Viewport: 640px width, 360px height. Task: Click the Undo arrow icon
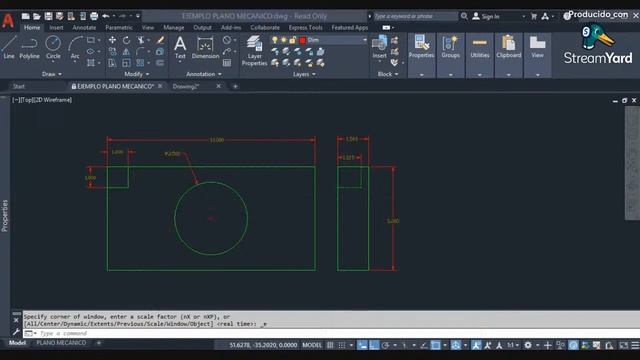pos(106,16)
